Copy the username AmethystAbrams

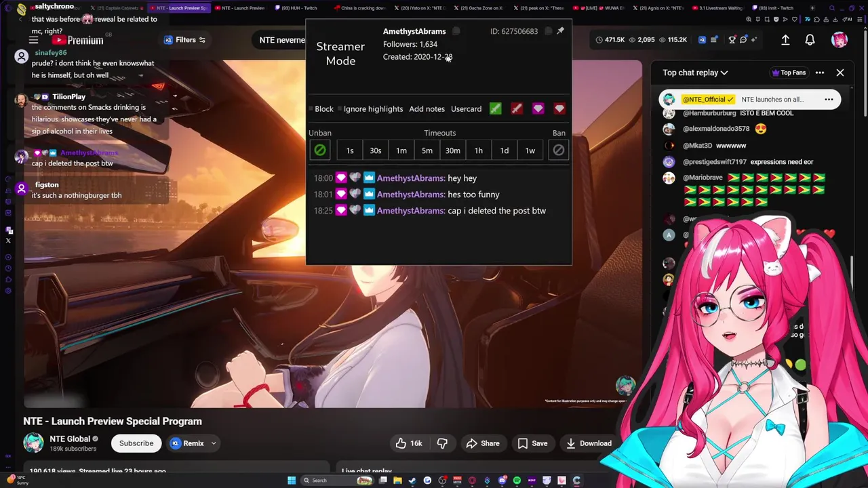pos(456,31)
